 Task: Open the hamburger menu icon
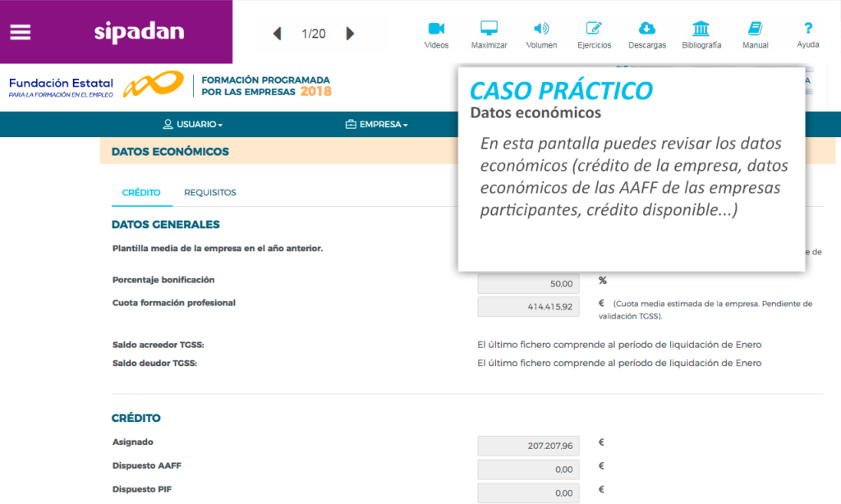(20, 32)
